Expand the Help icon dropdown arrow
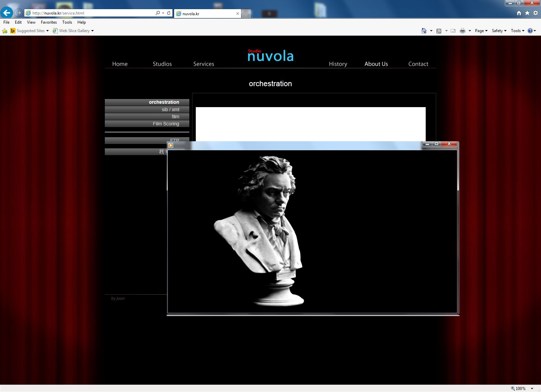The height and width of the screenshot is (392, 541). point(535,31)
